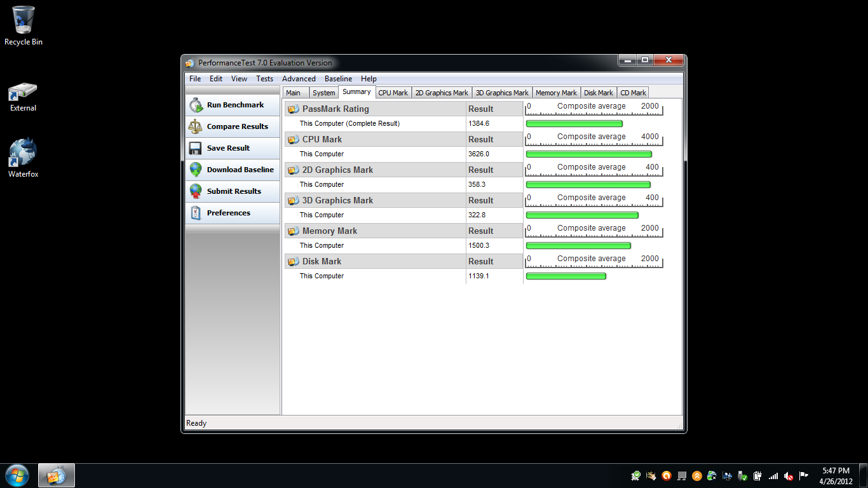This screenshot has height=488, width=868.
Task: Switch to the CPU Mark tab
Action: point(393,93)
